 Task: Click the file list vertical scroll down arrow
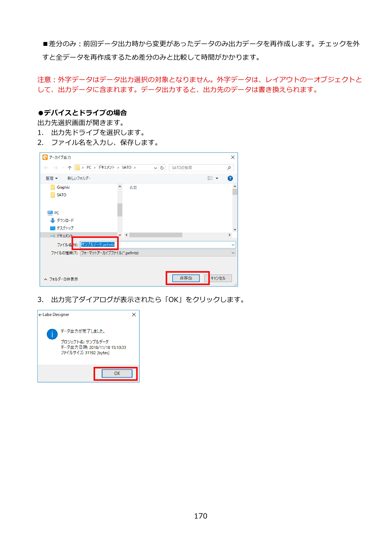pos(235,229)
